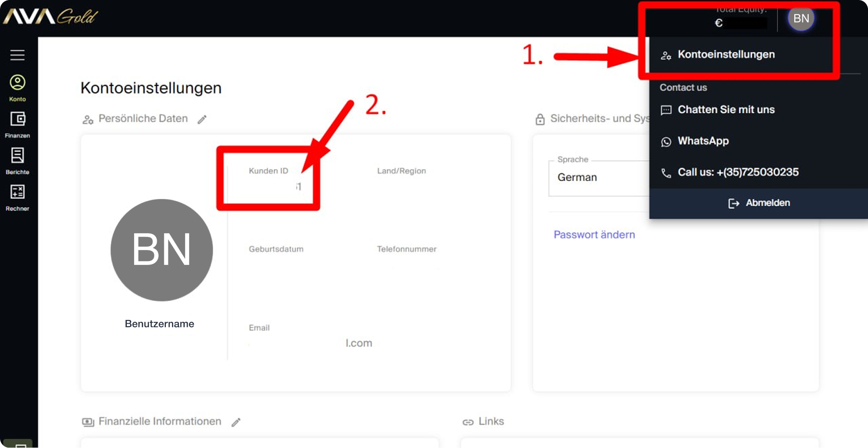This screenshot has width=868, height=448.
Task: Click the link icon beside Links heading
Action: [x=468, y=422]
